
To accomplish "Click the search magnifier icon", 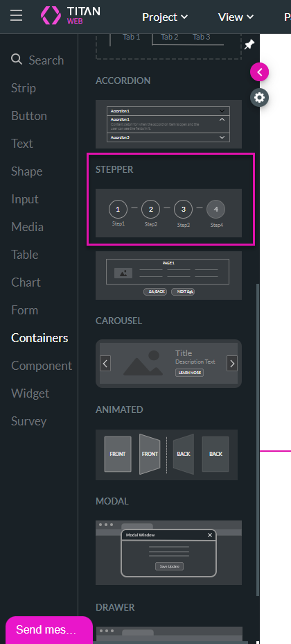I will 17,60.
